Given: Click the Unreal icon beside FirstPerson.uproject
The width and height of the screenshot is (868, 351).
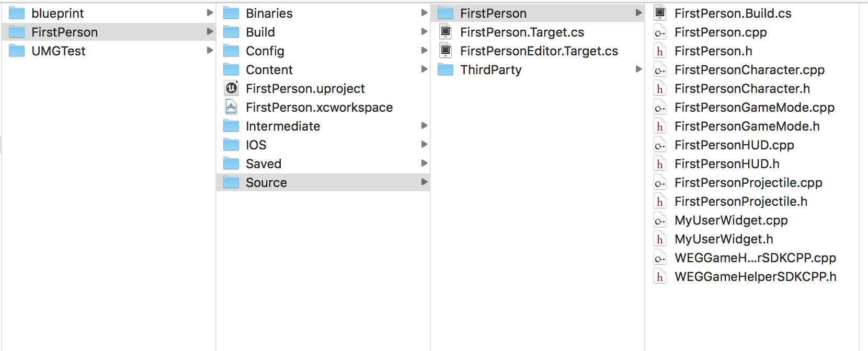Looking at the screenshot, I should 231,88.
